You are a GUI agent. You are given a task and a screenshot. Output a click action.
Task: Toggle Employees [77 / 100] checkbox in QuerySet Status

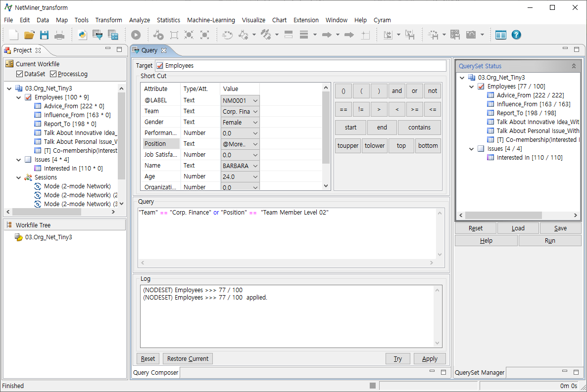481,87
